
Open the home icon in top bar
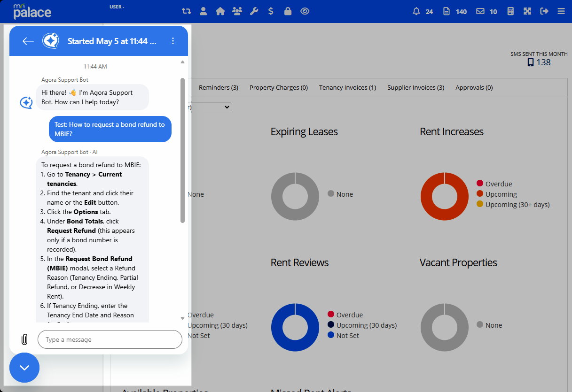[220, 11]
